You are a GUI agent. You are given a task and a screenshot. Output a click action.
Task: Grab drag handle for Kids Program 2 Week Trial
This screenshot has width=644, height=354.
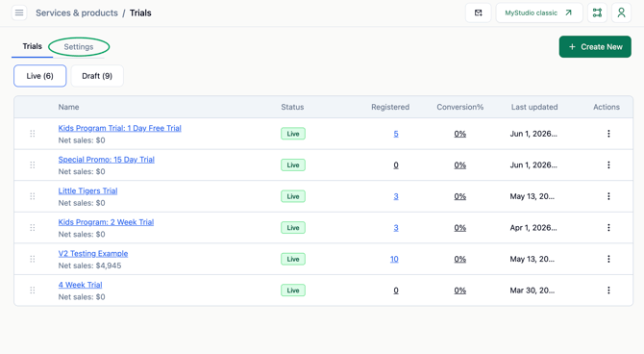(x=33, y=228)
